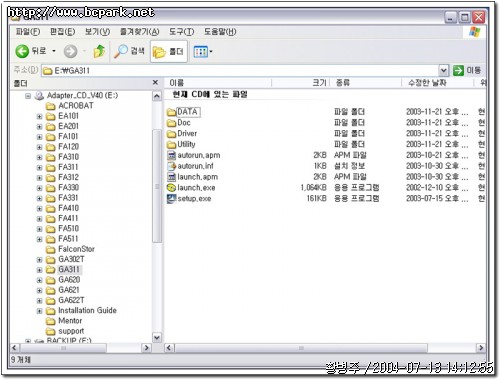Sort by the Date Modified column header

click(x=438, y=83)
